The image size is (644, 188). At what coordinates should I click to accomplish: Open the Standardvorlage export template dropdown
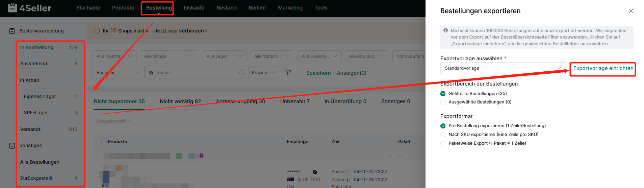pyautogui.click(x=503, y=68)
